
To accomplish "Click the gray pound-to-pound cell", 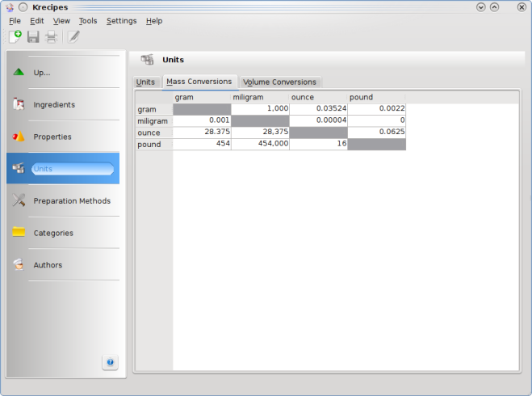I will click(x=377, y=144).
